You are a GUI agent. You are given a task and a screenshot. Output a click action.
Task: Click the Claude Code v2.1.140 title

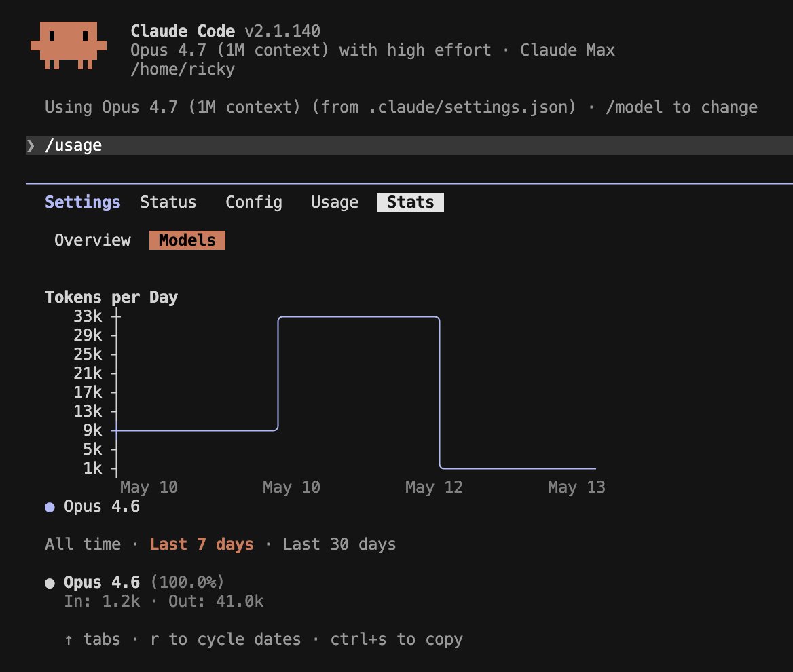225,31
